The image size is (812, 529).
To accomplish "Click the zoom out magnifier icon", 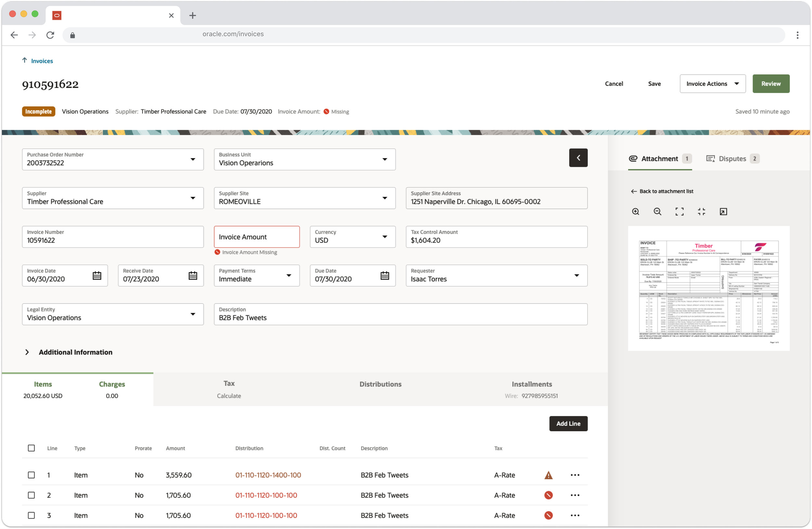I will (x=657, y=211).
